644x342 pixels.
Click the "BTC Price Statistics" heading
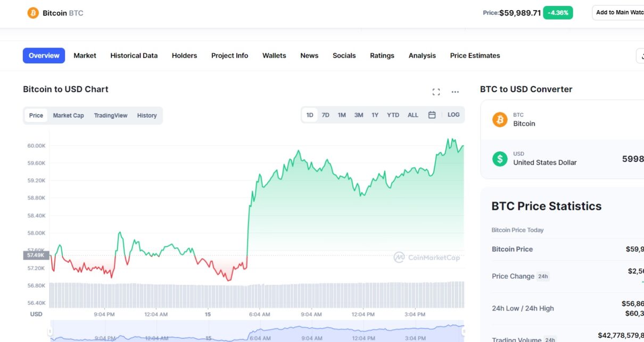547,206
